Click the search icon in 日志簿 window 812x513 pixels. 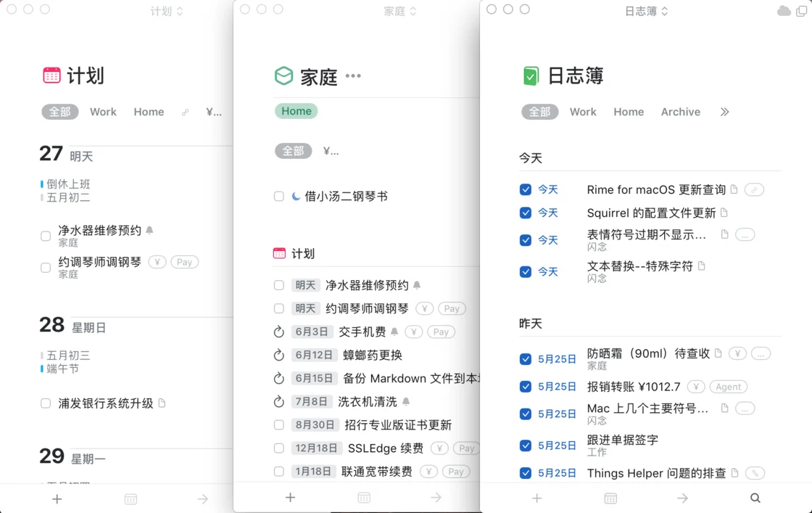point(755,498)
